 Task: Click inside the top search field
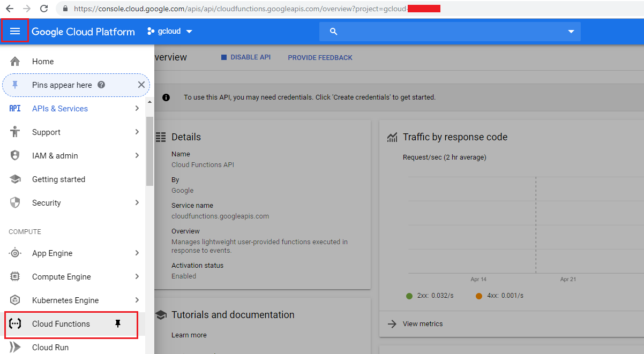[450, 32]
